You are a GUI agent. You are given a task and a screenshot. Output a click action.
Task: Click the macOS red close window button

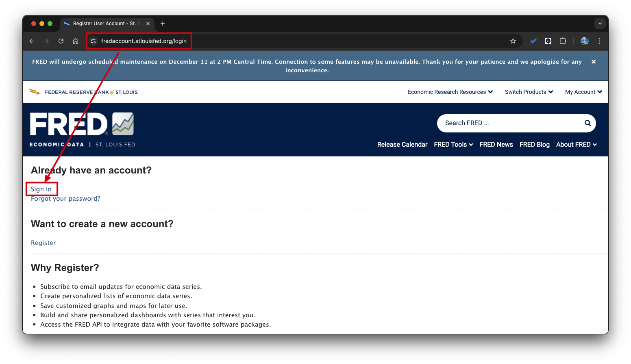(34, 24)
